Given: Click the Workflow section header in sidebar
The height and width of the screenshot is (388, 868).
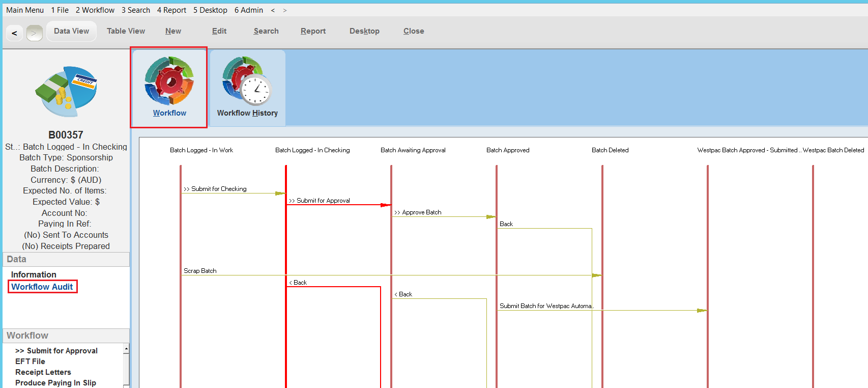Looking at the screenshot, I should click(x=66, y=336).
